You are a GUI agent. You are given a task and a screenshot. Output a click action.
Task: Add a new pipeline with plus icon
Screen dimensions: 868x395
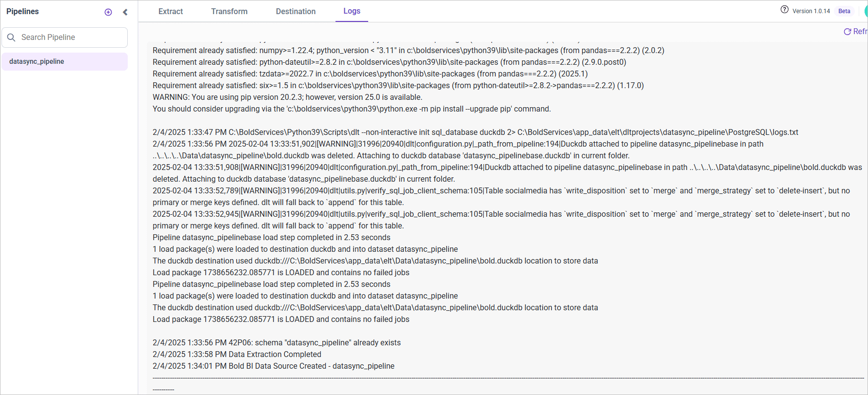(108, 12)
